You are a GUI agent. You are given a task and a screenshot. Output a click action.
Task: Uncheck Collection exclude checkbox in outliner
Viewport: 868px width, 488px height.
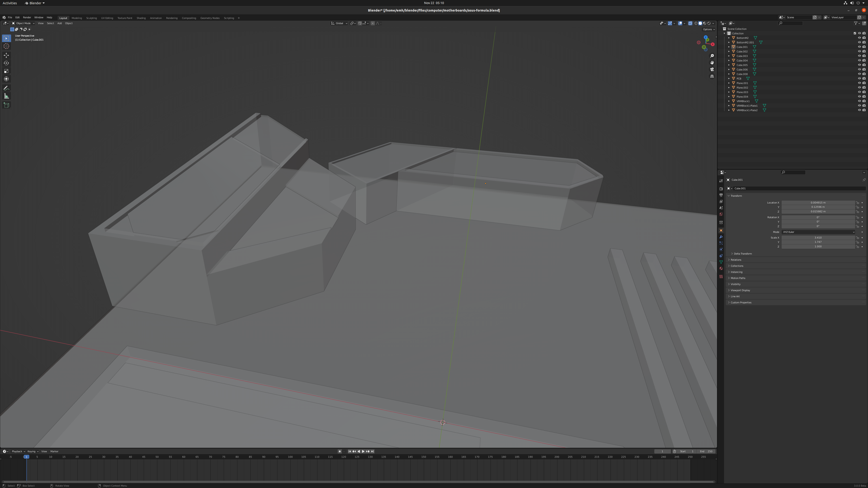click(855, 33)
